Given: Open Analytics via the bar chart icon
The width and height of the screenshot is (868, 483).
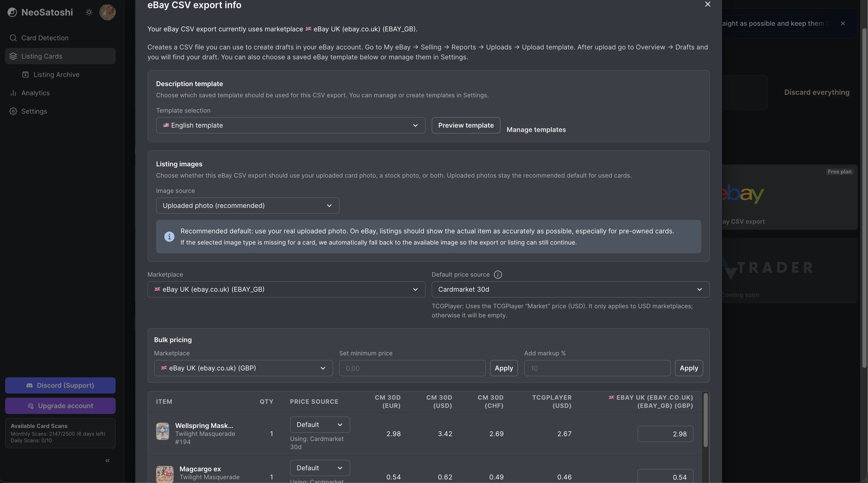Looking at the screenshot, I should [13, 93].
